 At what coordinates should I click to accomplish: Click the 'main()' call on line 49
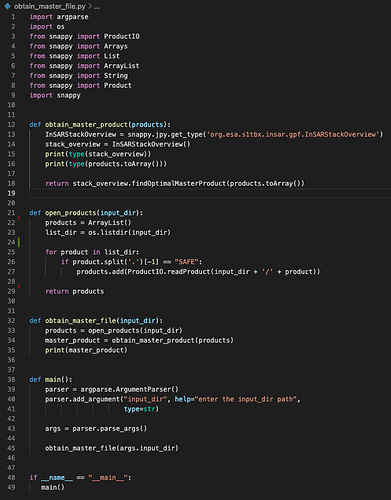point(53,487)
